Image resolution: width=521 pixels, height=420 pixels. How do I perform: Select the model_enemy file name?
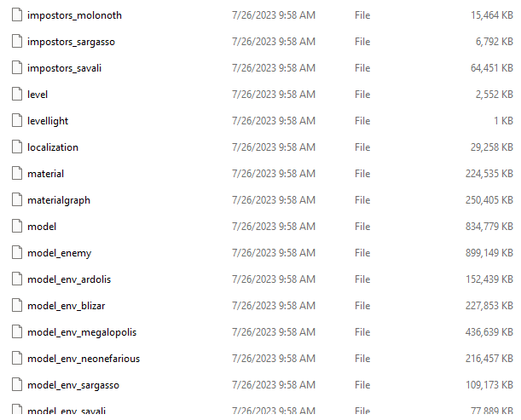(x=59, y=253)
